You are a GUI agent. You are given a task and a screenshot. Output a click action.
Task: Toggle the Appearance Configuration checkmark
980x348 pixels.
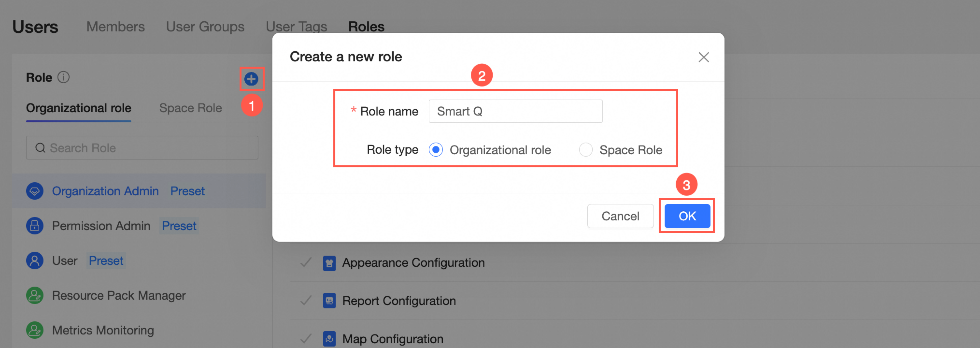point(306,262)
